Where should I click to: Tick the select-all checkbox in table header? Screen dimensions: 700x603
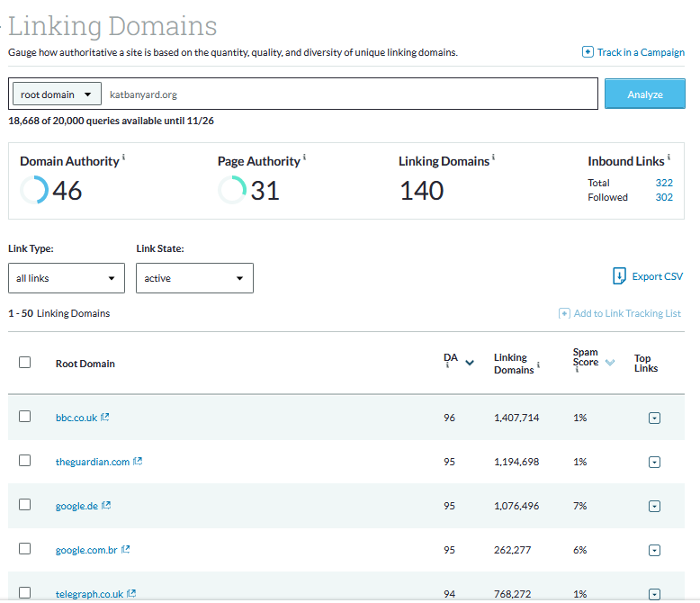25,362
